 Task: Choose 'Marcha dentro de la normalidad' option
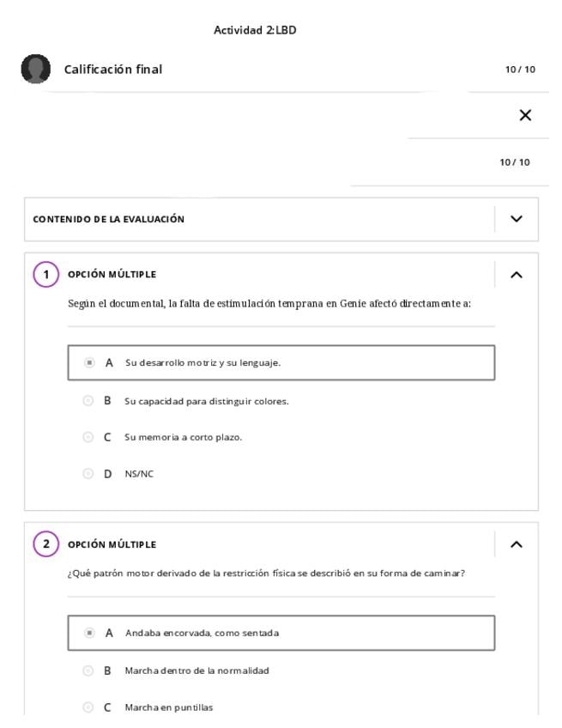88,670
